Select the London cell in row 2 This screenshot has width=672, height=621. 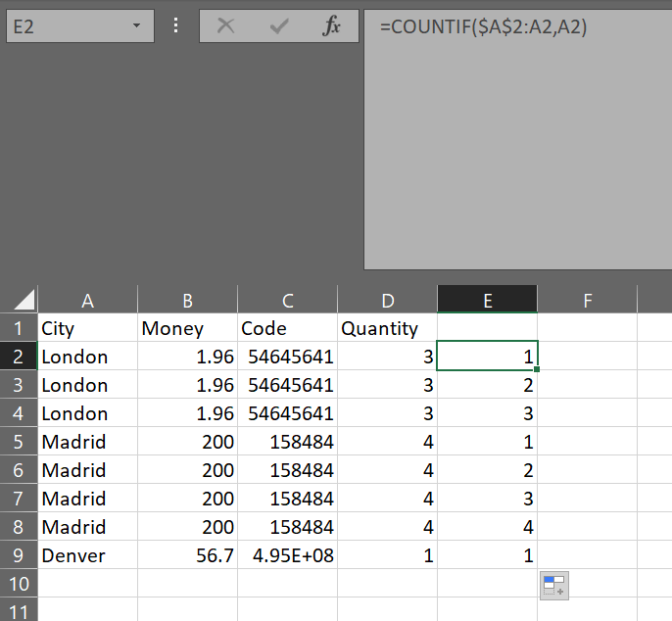click(88, 357)
